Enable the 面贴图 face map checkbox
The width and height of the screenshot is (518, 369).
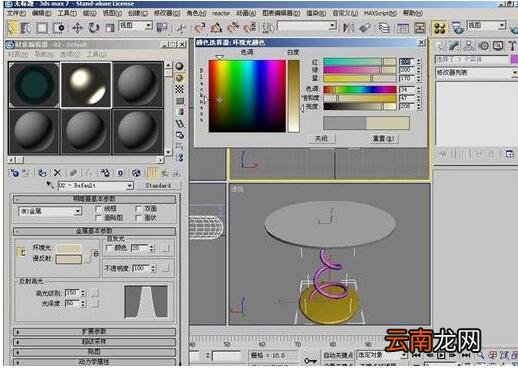click(x=98, y=218)
